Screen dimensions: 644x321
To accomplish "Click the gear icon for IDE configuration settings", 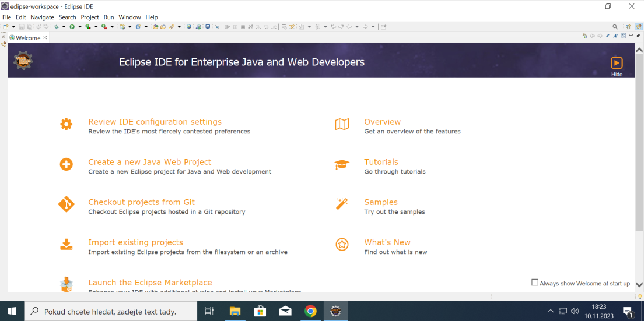I will click(x=66, y=124).
